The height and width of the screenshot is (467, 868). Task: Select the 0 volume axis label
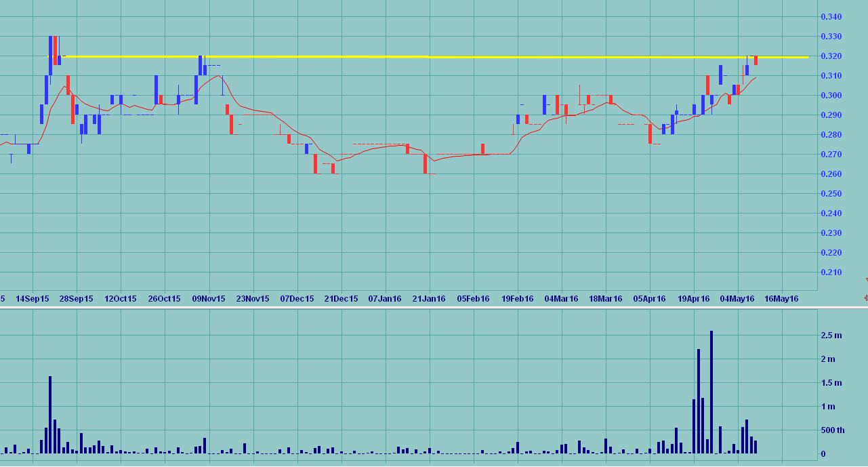823,454
